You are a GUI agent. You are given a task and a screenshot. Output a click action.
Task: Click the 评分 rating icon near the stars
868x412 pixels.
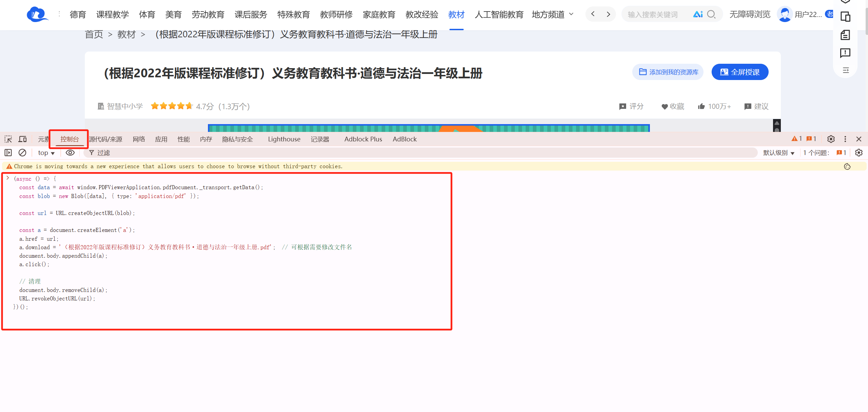pos(622,106)
